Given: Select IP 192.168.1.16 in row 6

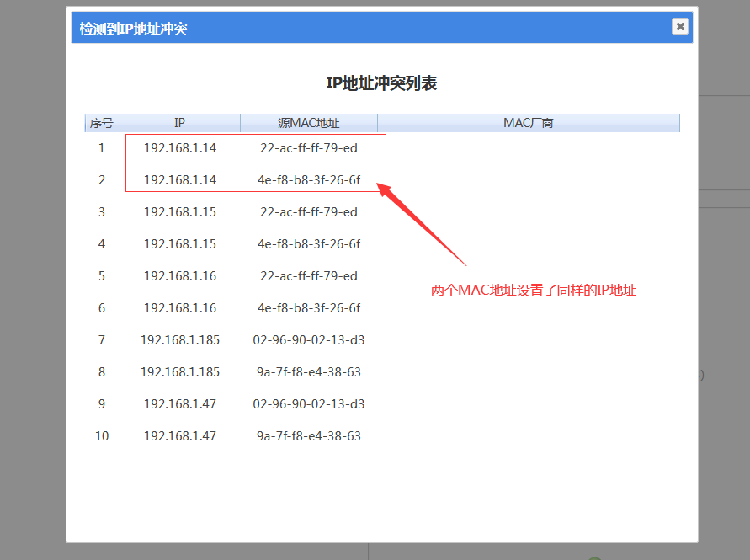Looking at the screenshot, I should pyautogui.click(x=179, y=308).
